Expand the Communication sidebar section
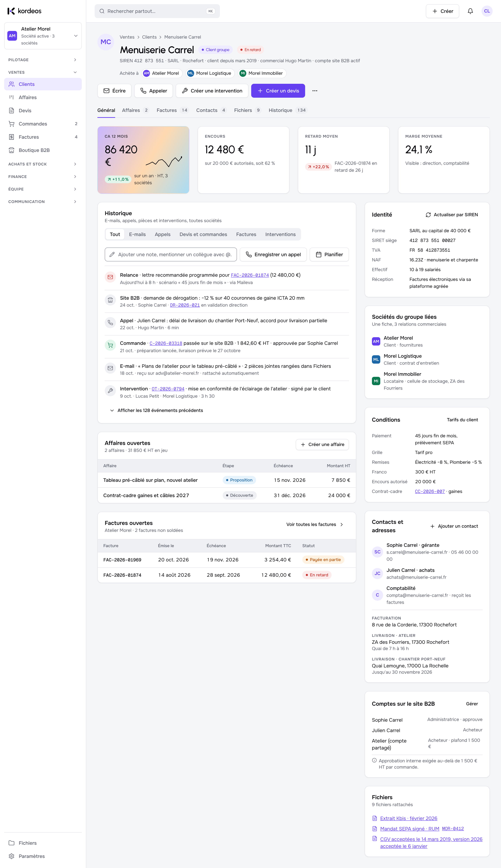 pos(43,202)
